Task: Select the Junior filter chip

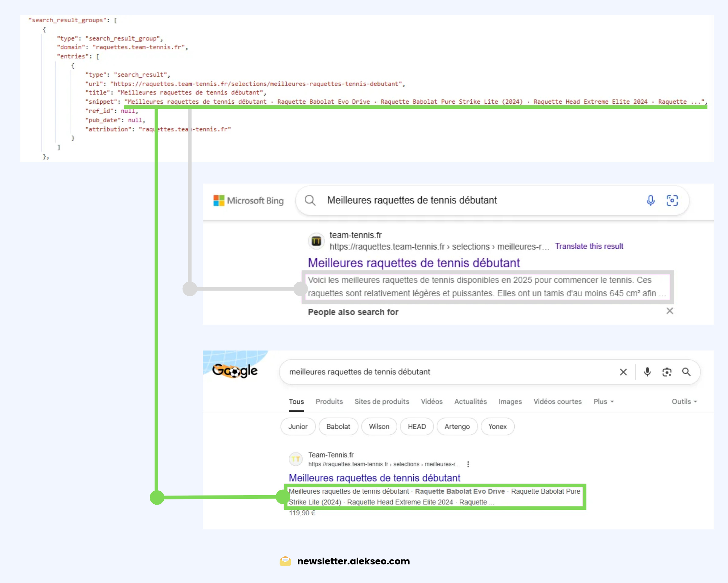Action: pos(298,427)
